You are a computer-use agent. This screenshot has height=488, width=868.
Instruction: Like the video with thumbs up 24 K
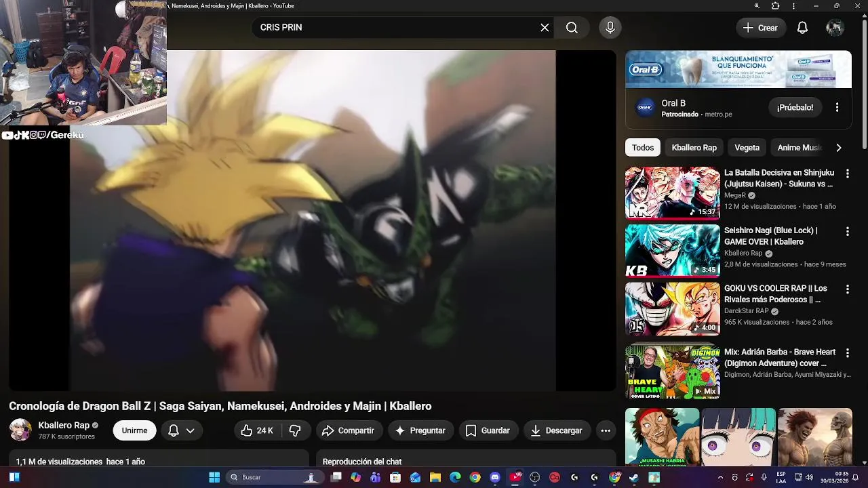[x=257, y=430]
